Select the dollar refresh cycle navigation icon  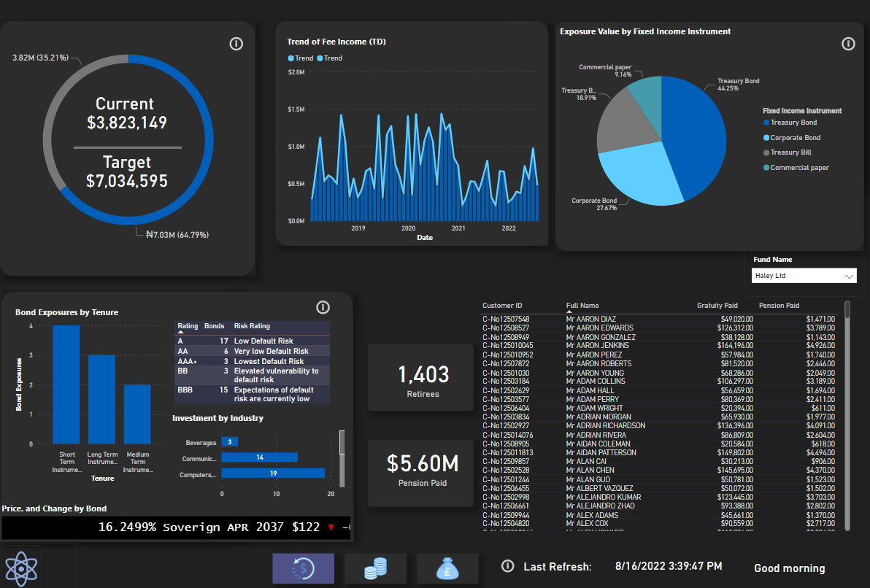[303, 568]
